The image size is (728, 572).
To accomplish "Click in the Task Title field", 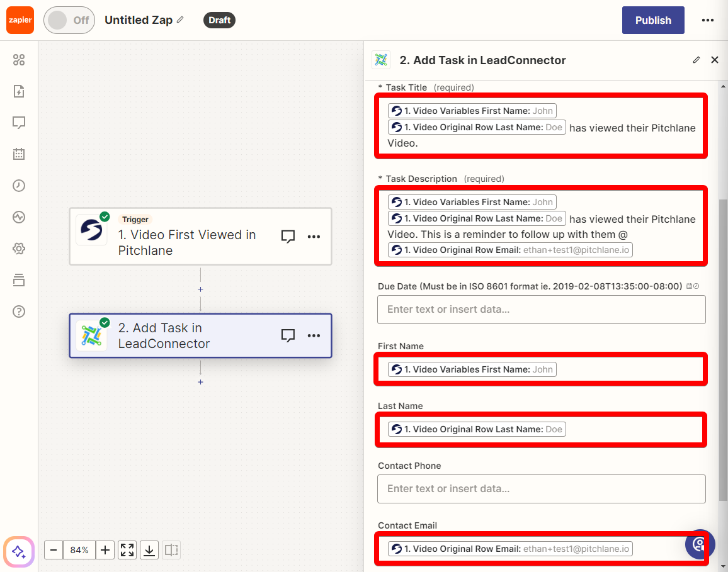I will pos(541,126).
